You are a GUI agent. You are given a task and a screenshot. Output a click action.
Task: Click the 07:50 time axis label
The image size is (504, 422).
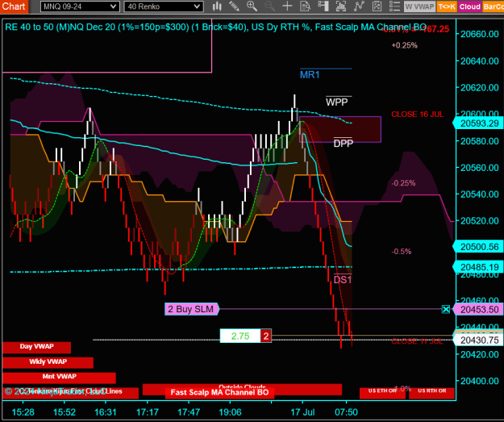point(346,412)
